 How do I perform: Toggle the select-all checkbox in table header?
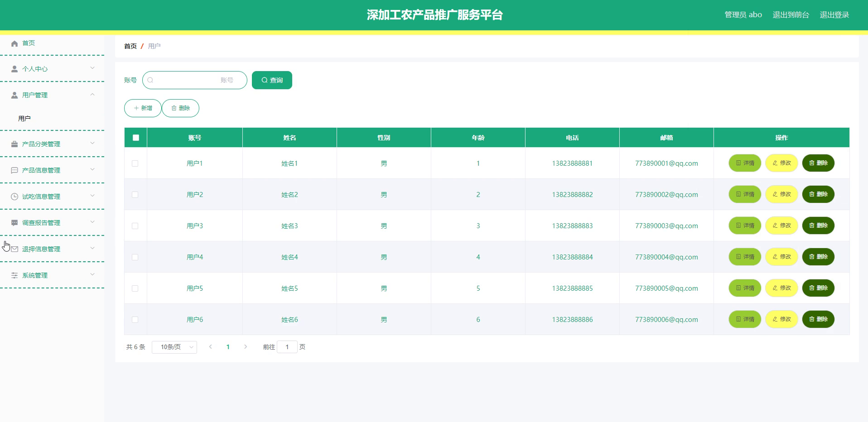(x=136, y=138)
